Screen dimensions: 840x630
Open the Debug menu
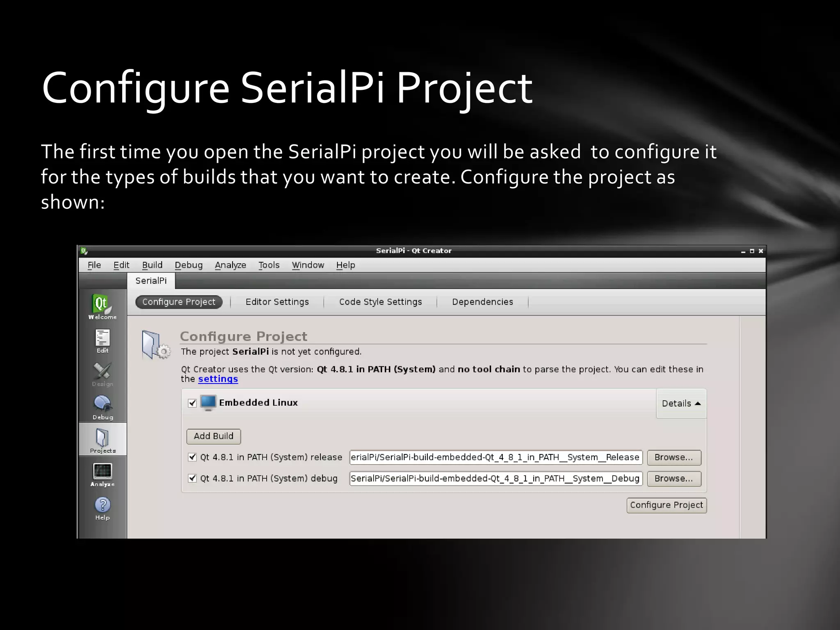coord(189,265)
